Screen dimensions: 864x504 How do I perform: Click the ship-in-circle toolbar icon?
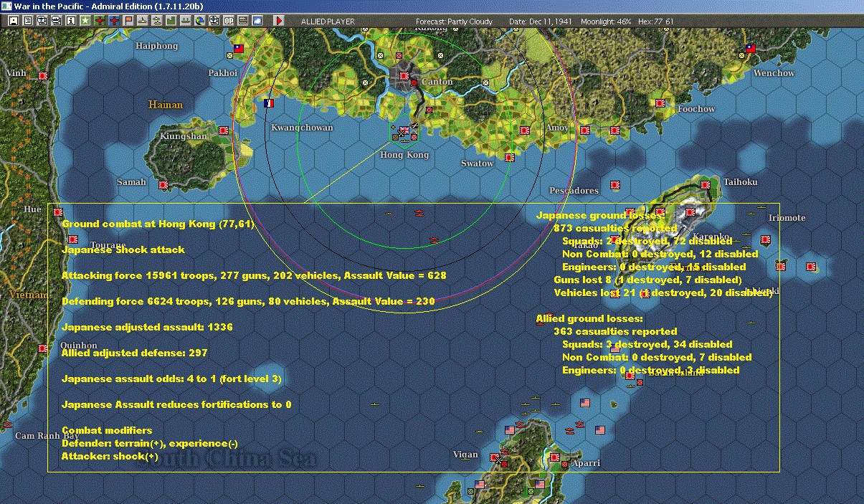point(214,21)
